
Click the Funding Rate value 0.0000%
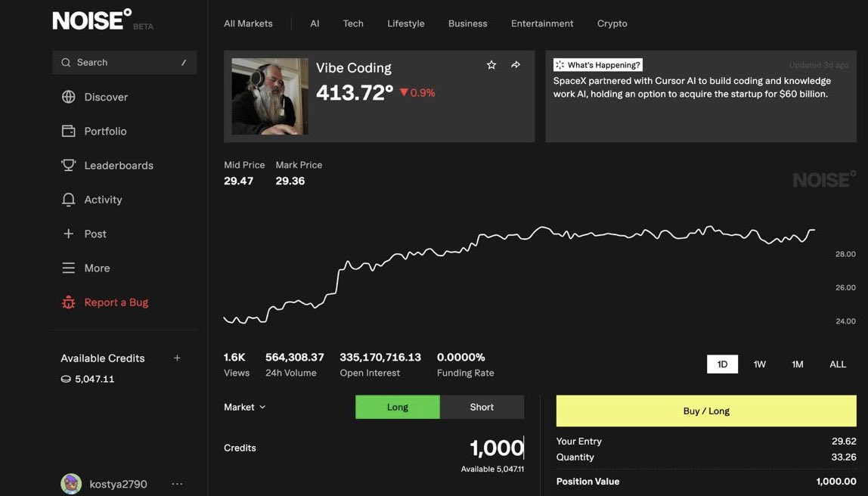click(461, 358)
